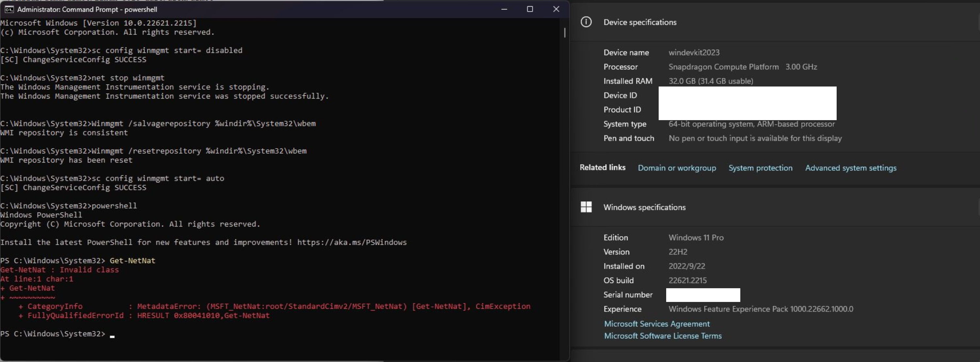Click the Windows Feature Experience Pack text
The width and height of the screenshot is (980, 362).
coord(761,309)
